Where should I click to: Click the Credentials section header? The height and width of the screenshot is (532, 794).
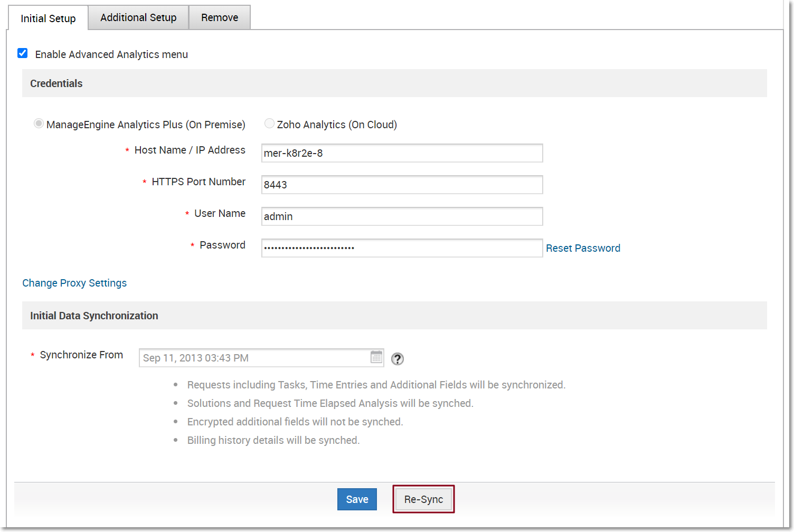coord(56,83)
